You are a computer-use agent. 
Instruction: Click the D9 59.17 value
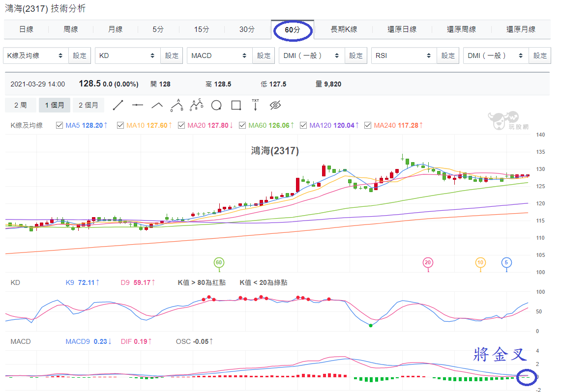point(138,282)
